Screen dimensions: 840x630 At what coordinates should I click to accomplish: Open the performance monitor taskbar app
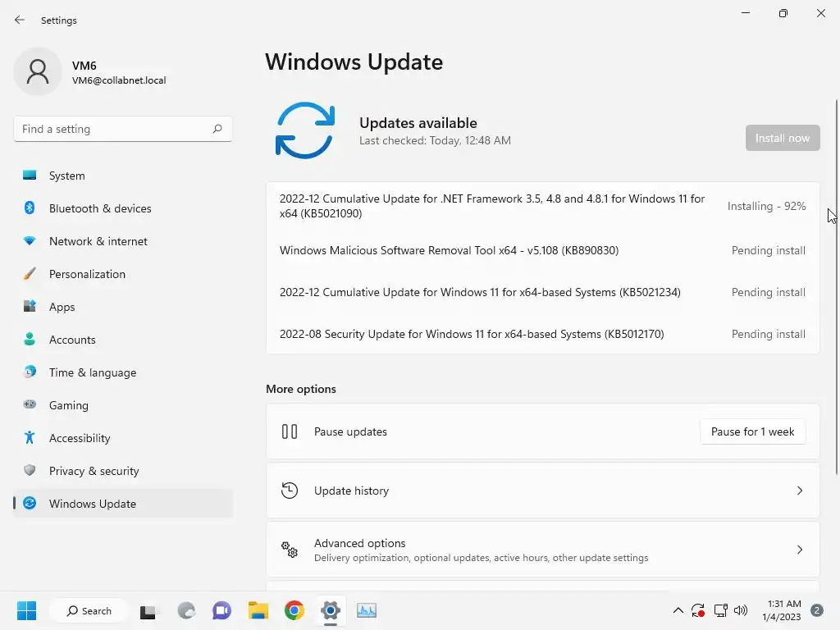(367, 610)
